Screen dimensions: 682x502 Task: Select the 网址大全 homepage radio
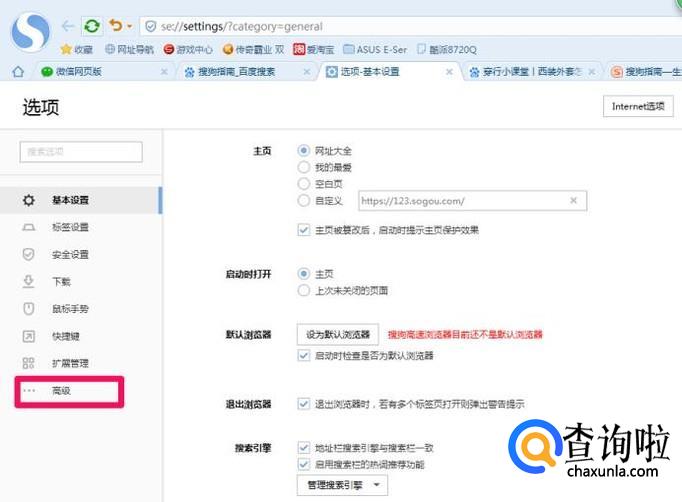pyautogui.click(x=304, y=151)
